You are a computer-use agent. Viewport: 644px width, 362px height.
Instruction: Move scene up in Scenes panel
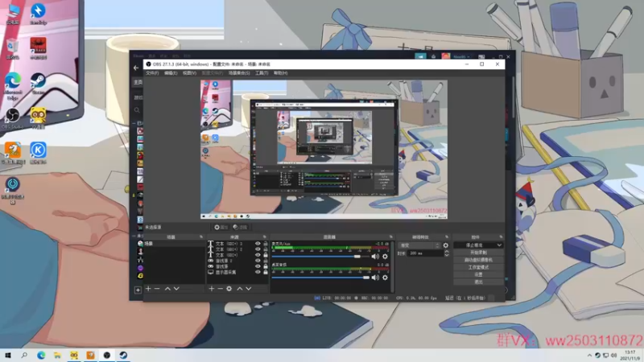pyautogui.click(x=167, y=289)
